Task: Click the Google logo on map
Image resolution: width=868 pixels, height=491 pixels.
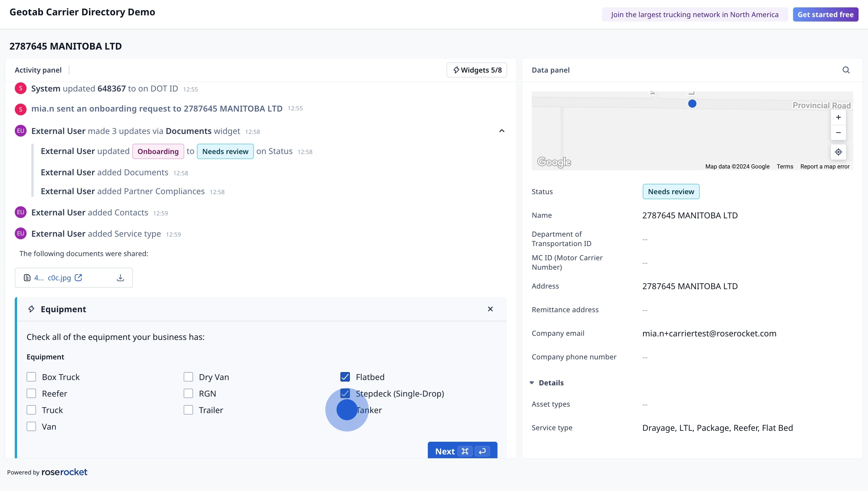Action: 554,162
